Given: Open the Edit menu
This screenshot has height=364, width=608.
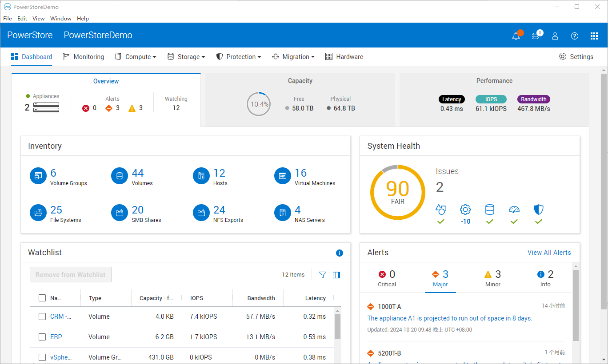Looking at the screenshot, I should click(x=22, y=18).
